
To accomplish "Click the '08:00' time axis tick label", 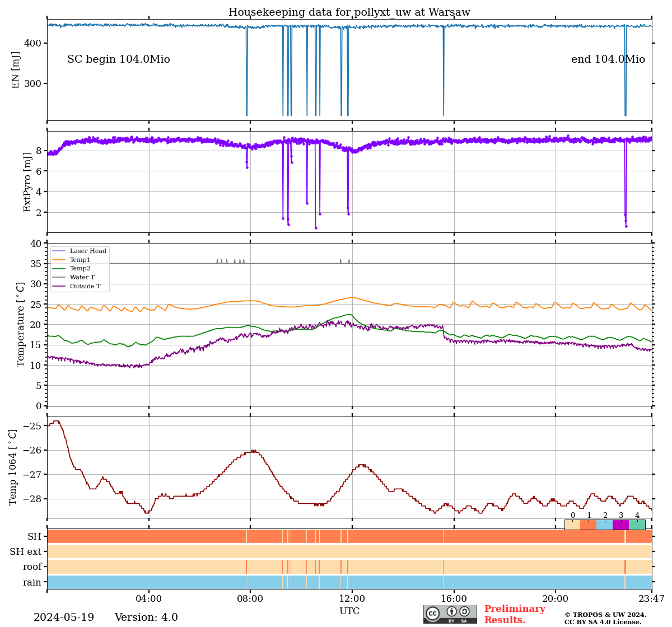I will click(x=250, y=599).
